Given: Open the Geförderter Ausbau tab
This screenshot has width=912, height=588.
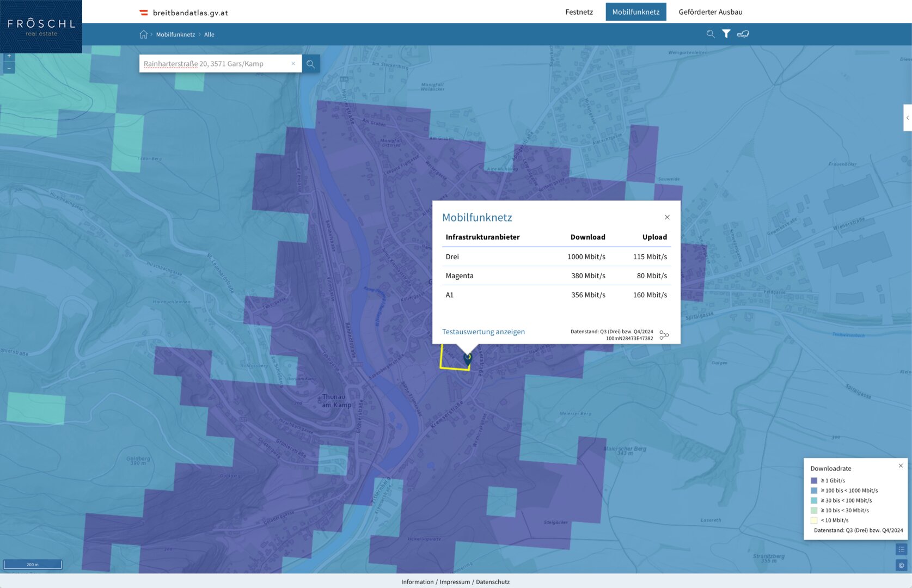Looking at the screenshot, I should (710, 12).
